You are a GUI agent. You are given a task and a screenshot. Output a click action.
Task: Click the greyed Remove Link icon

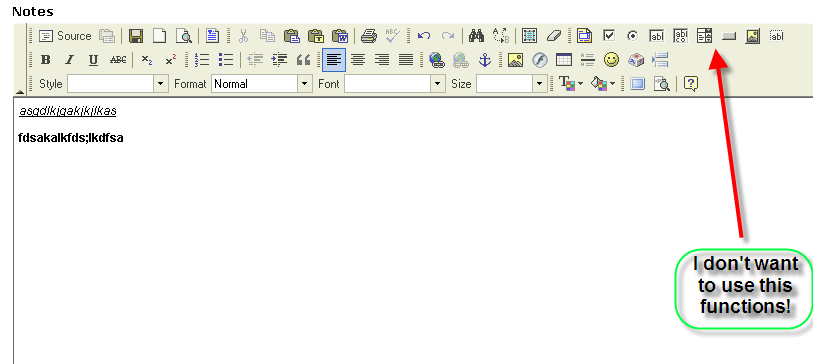pos(460,60)
